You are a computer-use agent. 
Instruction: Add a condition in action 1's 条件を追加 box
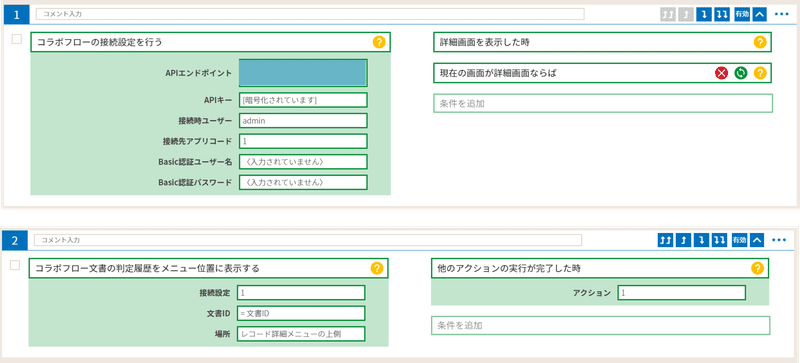[603, 103]
